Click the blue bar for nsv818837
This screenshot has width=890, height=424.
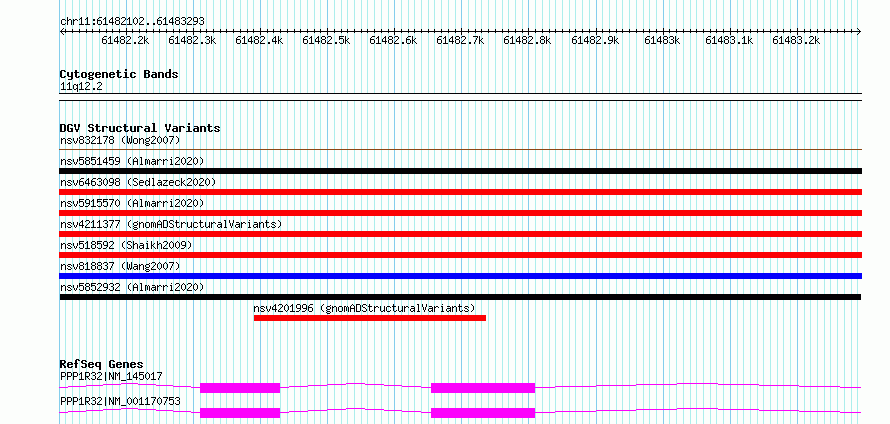point(460,276)
